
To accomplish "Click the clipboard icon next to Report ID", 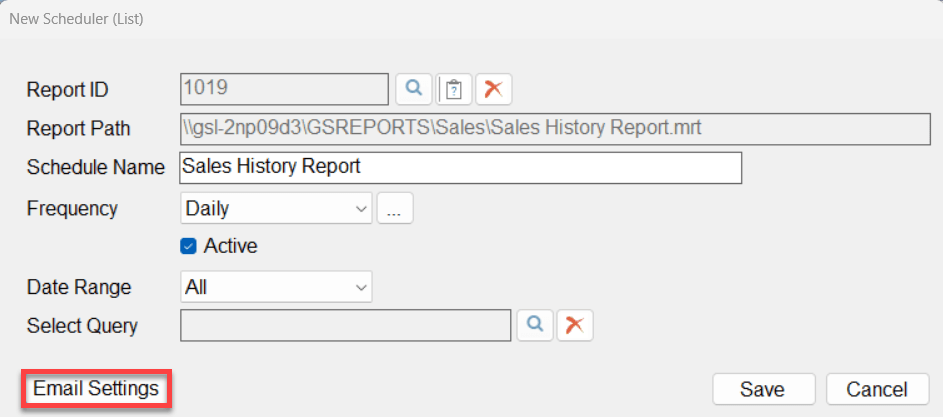I will pos(454,89).
